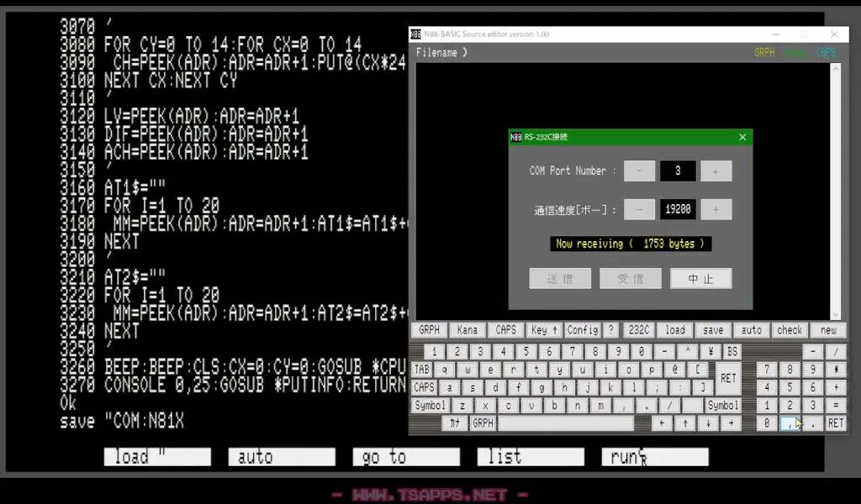Increase the baud rate with the plus button

[x=716, y=209]
